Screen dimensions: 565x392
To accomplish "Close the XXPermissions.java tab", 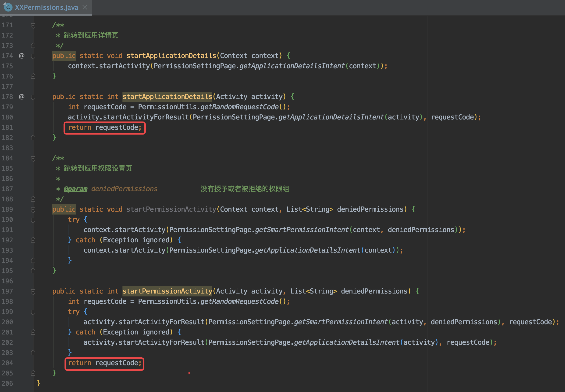I will coord(85,7).
